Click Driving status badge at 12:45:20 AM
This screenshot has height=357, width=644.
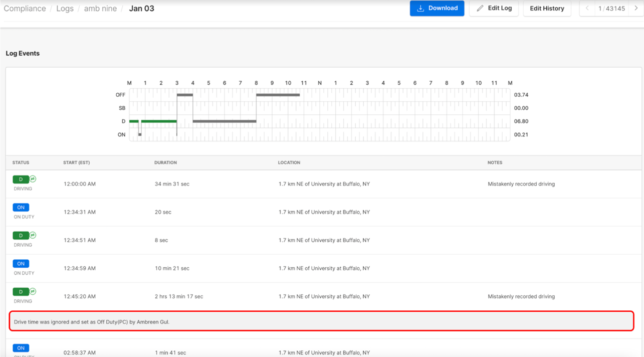tap(21, 292)
